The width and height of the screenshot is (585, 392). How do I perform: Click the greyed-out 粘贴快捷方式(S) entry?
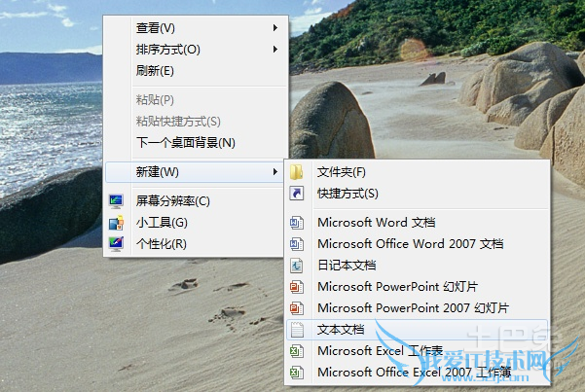coord(196,122)
